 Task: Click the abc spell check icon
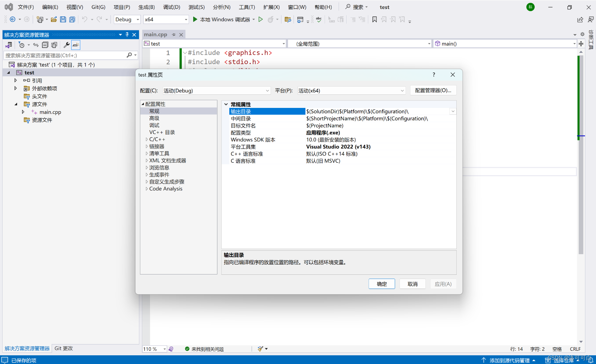(x=319, y=19)
